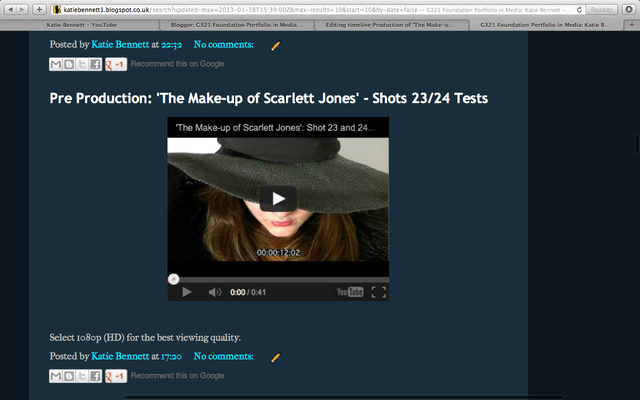Switch to the Katie Bennett – YouTube tab
The height and width of the screenshot is (400, 640).
click(x=81, y=25)
